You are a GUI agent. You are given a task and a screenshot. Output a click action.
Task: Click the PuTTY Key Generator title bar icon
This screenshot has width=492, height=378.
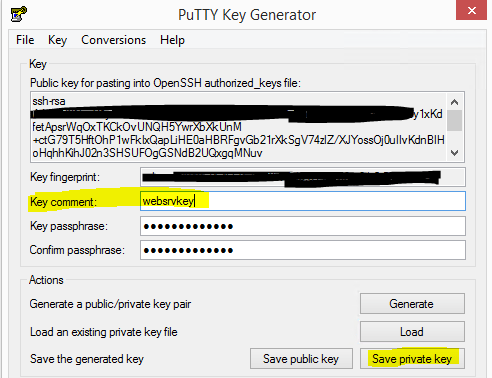[x=19, y=14]
